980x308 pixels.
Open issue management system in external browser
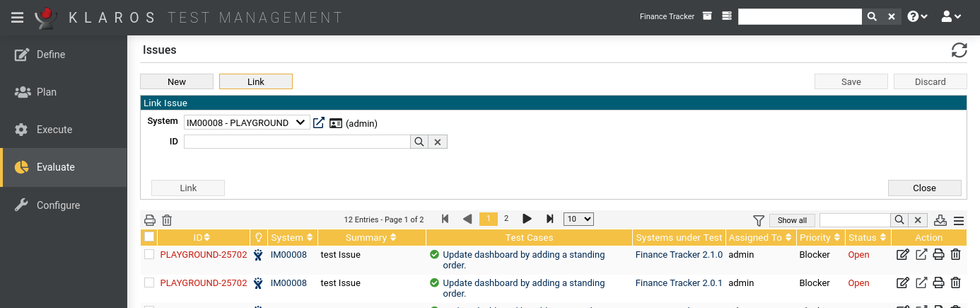click(x=319, y=122)
